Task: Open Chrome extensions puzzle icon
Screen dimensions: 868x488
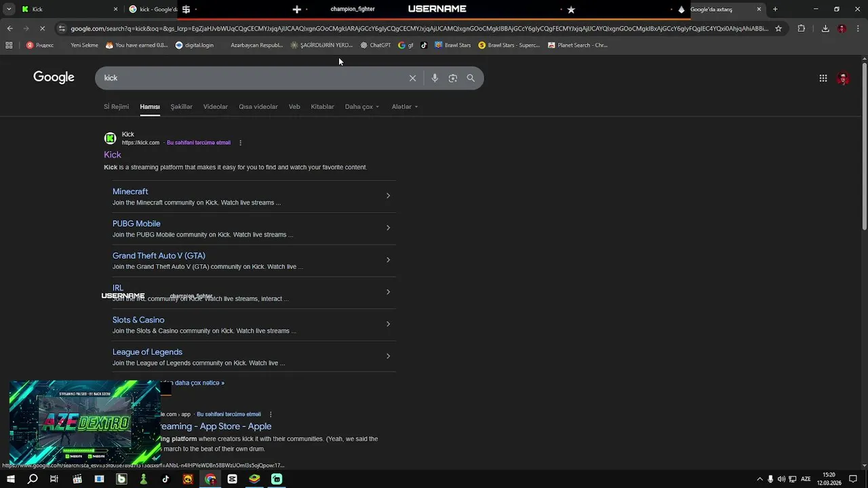Action: tap(802, 28)
